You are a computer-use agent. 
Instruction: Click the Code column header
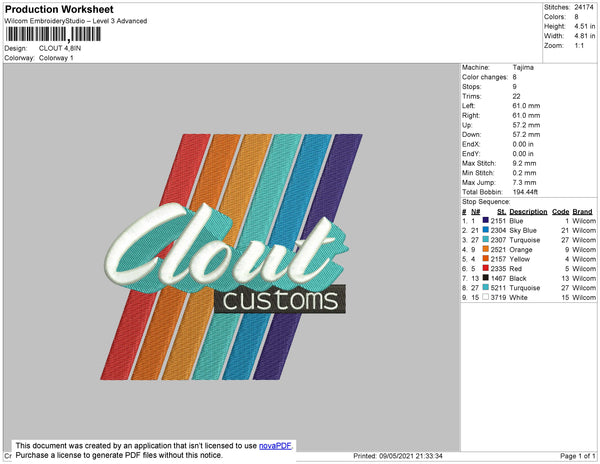coord(561,212)
